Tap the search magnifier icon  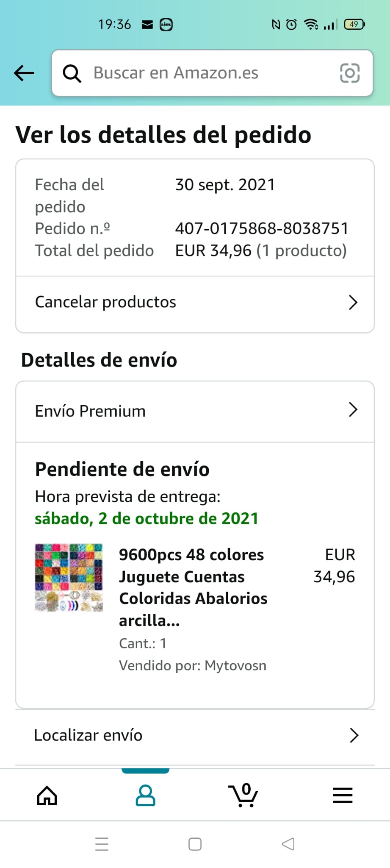72,73
